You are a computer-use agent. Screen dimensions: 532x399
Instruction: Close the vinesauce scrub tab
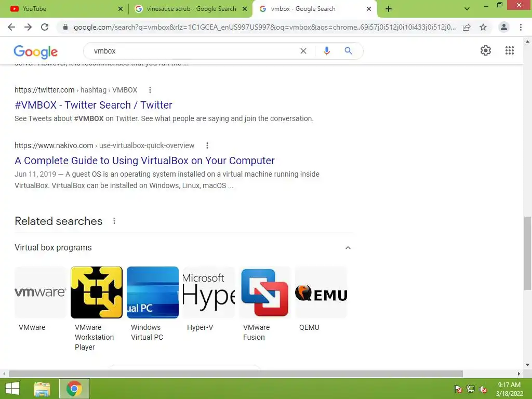(245, 9)
